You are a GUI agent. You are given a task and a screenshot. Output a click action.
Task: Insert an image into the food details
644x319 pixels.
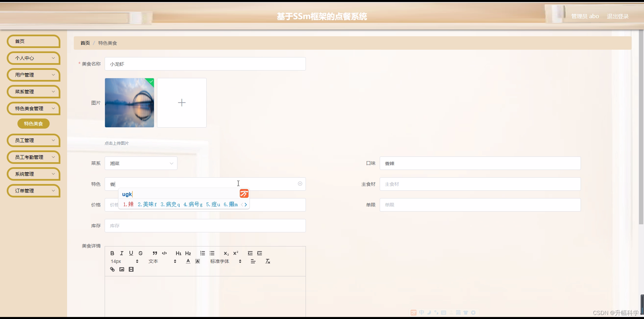coord(122,269)
